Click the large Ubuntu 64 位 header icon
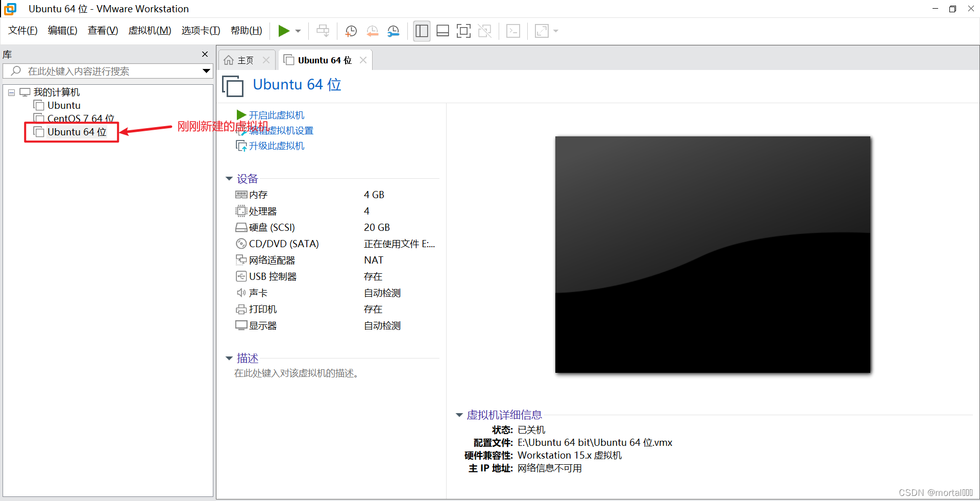This screenshot has width=980, height=501. (233, 86)
